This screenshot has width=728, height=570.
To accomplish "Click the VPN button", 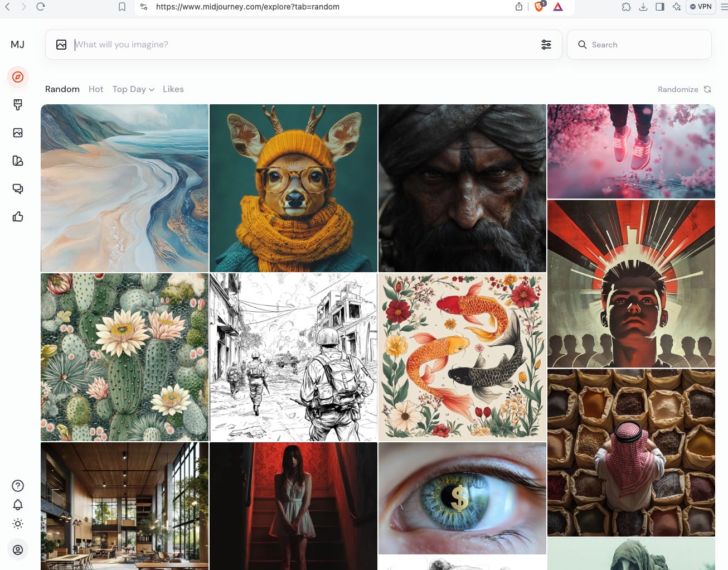I will (x=701, y=7).
